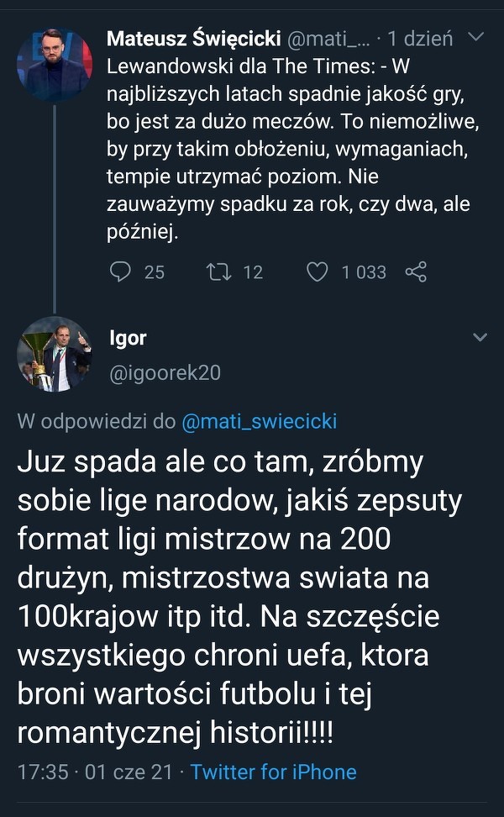Expand the chevron menu on Igor's reply
Image resolution: width=504 pixels, height=817 pixels.
(x=480, y=338)
